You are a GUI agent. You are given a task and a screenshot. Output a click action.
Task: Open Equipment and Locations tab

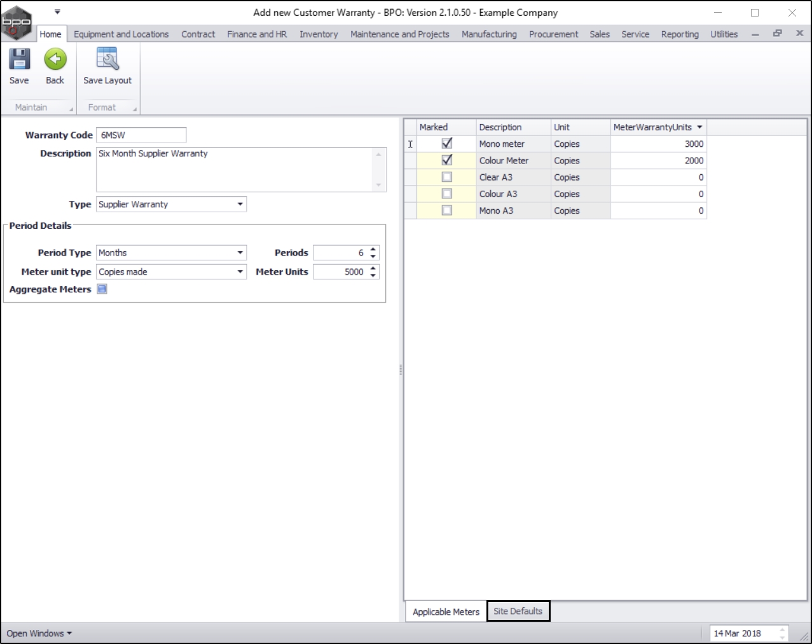121,34
